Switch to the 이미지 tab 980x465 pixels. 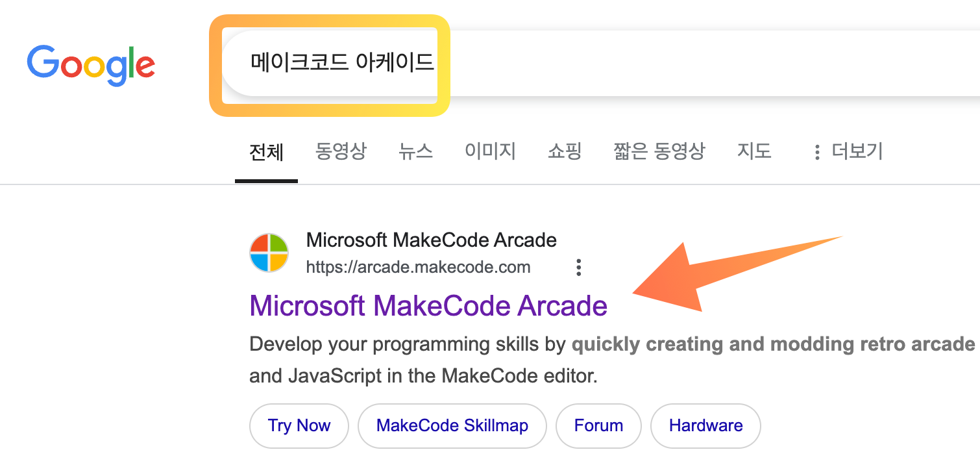coord(490,152)
